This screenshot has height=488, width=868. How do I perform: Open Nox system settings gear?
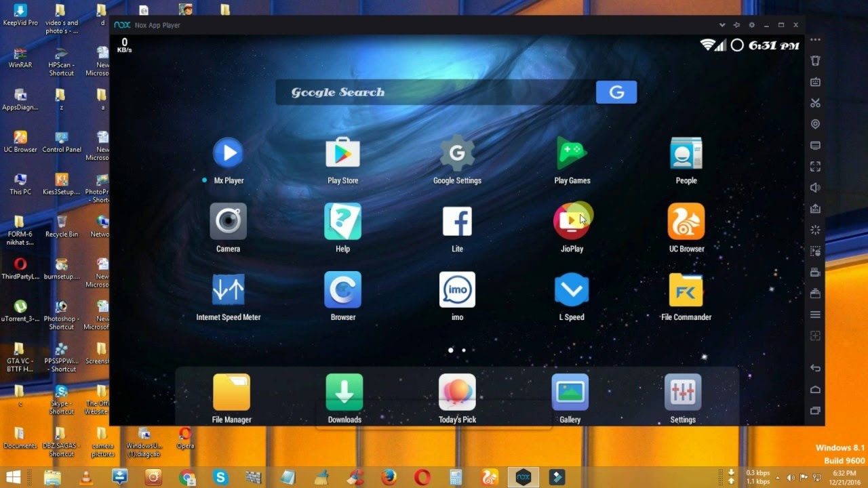point(751,25)
